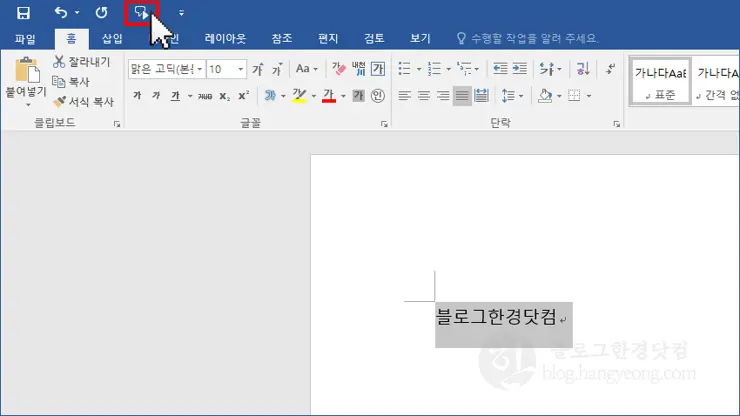Open the undo history dropdown arrow
This screenshot has height=416, width=740.
[x=77, y=13]
